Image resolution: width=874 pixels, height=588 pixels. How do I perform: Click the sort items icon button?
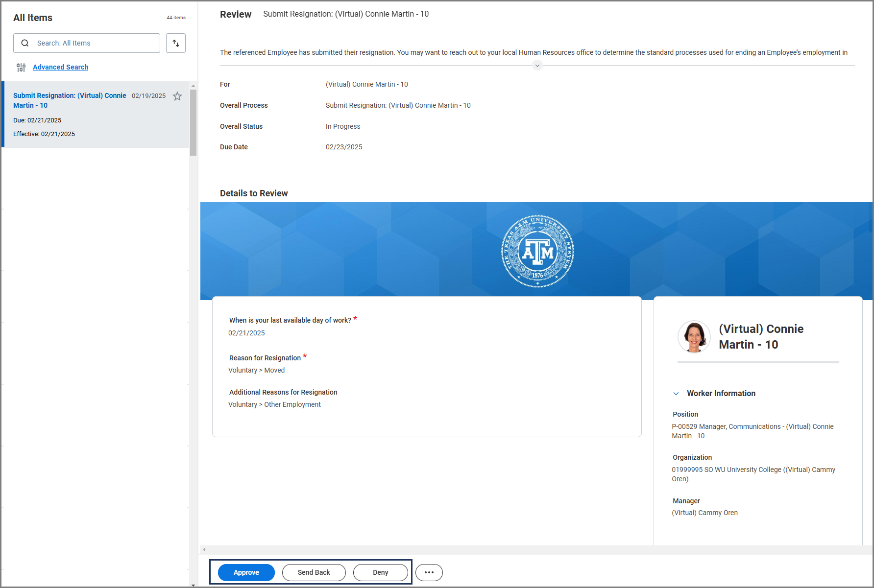coord(175,43)
